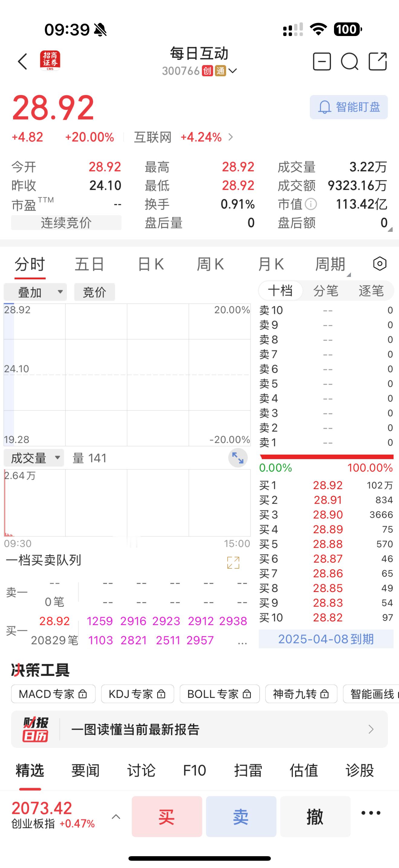Switch to 估值 tab
Viewport: 399px width, 868px height.
pos(304,771)
